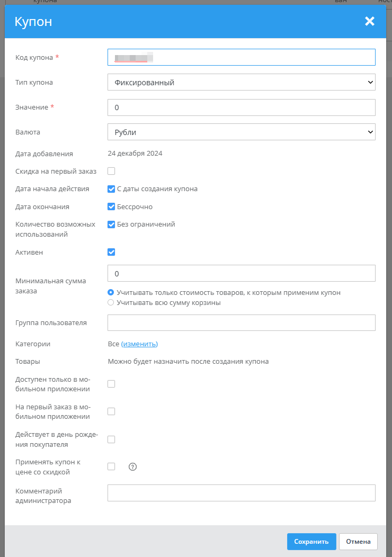Check На первый заказ в мобильном приложении
This screenshot has width=392, height=557.
click(x=111, y=411)
